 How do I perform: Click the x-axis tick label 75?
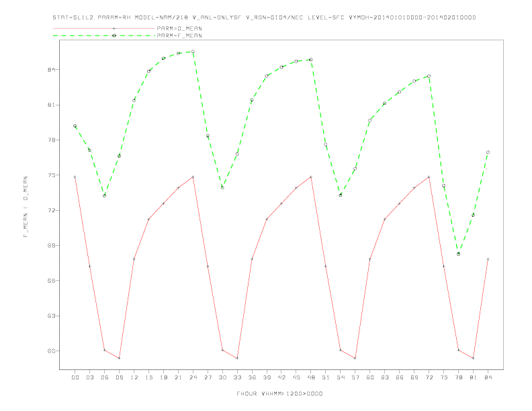point(444,377)
